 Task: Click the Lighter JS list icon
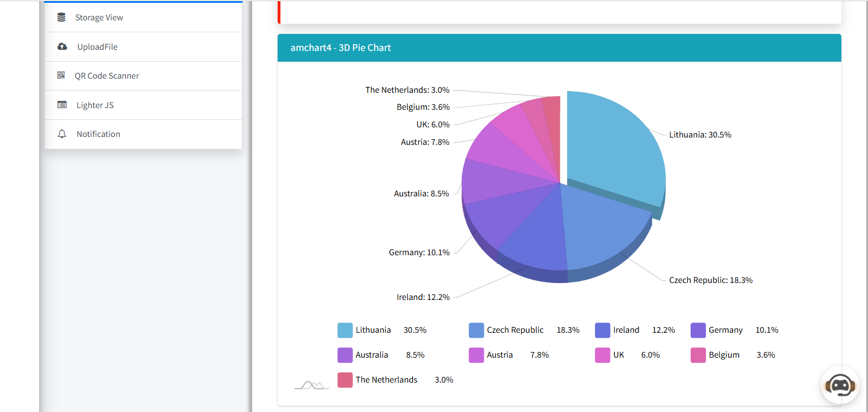pyautogui.click(x=62, y=105)
